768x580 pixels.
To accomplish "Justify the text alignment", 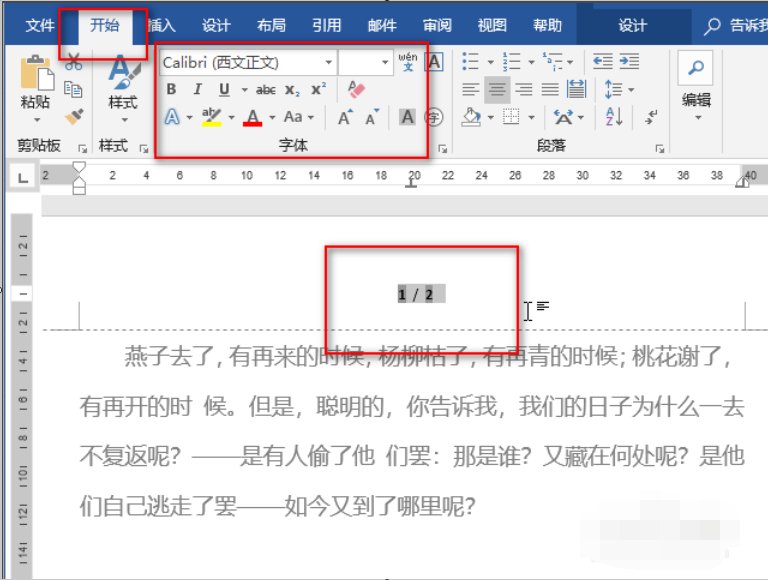I will [550, 89].
